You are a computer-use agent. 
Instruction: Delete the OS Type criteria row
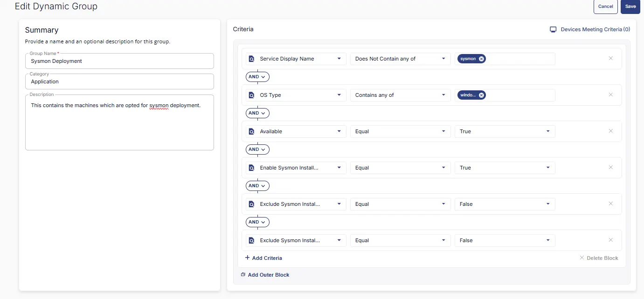coord(610,95)
